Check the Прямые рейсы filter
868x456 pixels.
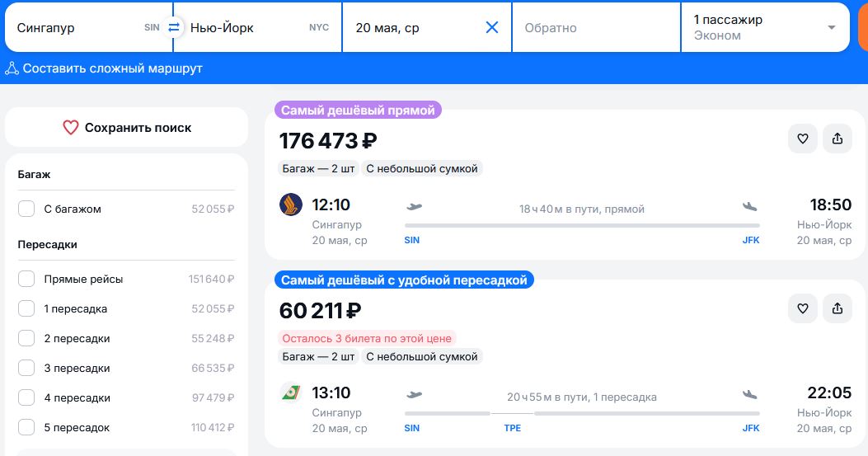click(x=26, y=280)
